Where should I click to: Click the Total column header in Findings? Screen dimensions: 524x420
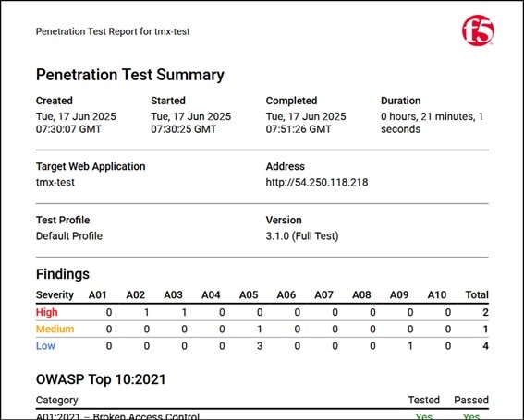[x=477, y=294]
